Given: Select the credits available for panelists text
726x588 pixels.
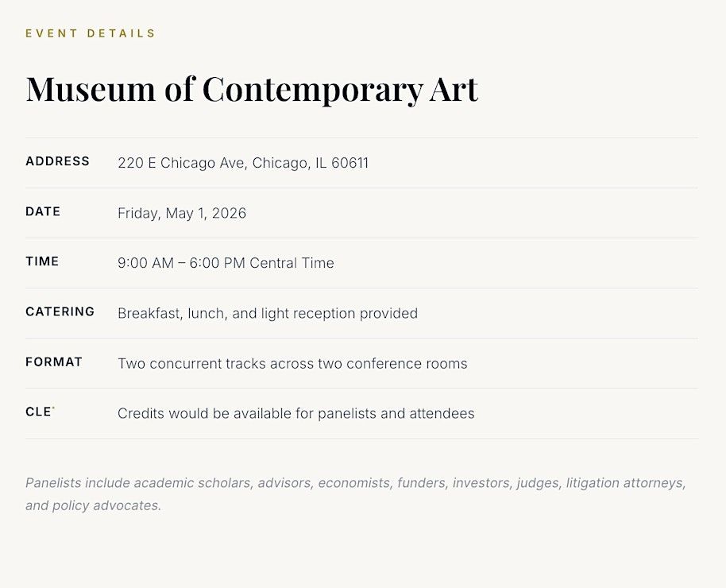Looking at the screenshot, I should [x=295, y=413].
